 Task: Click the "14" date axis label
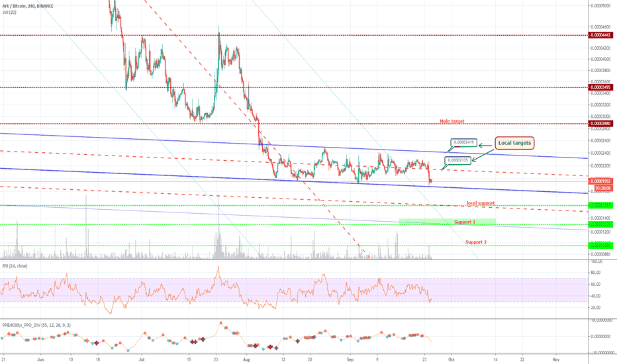(495, 359)
